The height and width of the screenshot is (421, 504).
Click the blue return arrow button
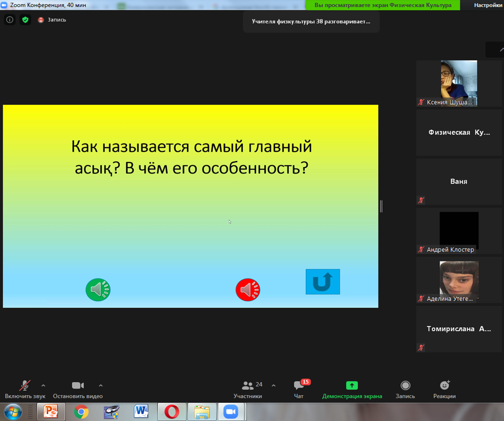(323, 282)
